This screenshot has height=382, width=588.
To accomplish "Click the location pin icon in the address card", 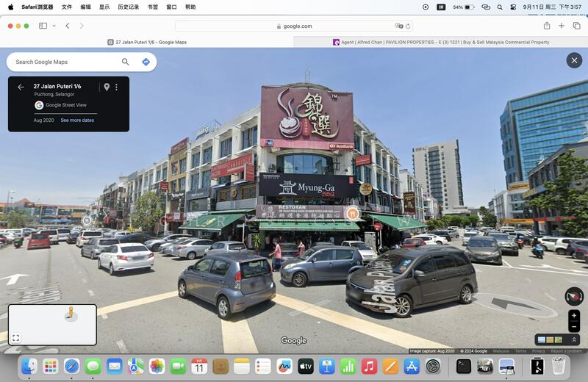I will [x=107, y=87].
